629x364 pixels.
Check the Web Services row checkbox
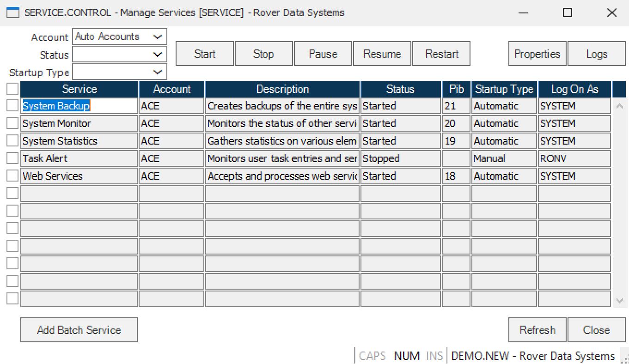point(12,176)
